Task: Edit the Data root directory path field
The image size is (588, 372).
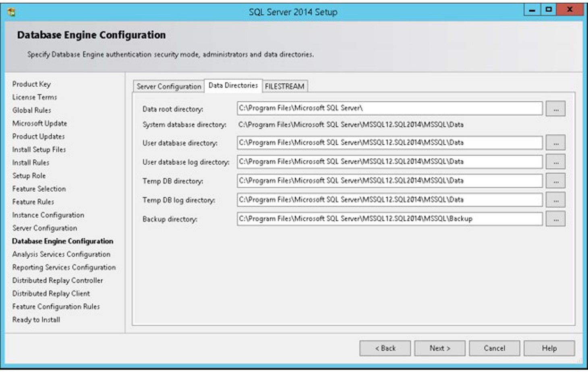Action: point(389,108)
